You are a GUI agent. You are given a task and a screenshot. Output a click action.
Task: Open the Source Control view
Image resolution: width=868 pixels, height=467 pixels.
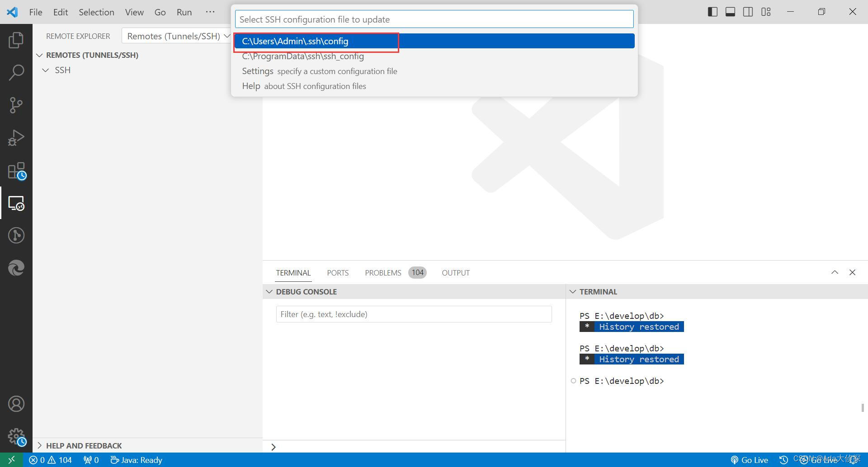pos(16,105)
